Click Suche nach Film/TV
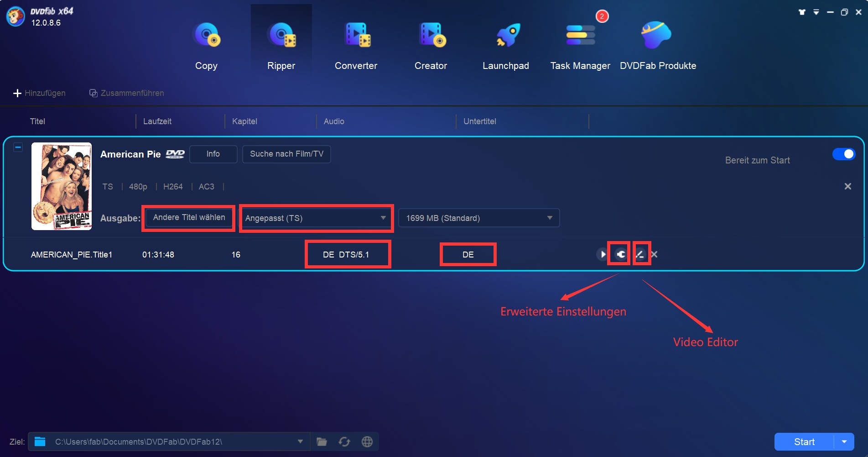Image resolution: width=868 pixels, height=457 pixels. [x=286, y=154]
